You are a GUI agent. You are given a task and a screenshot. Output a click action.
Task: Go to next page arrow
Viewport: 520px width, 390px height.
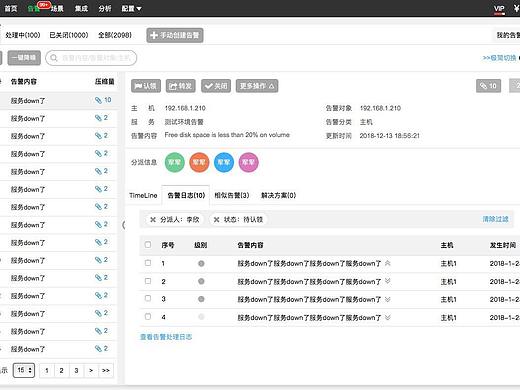click(x=91, y=370)
